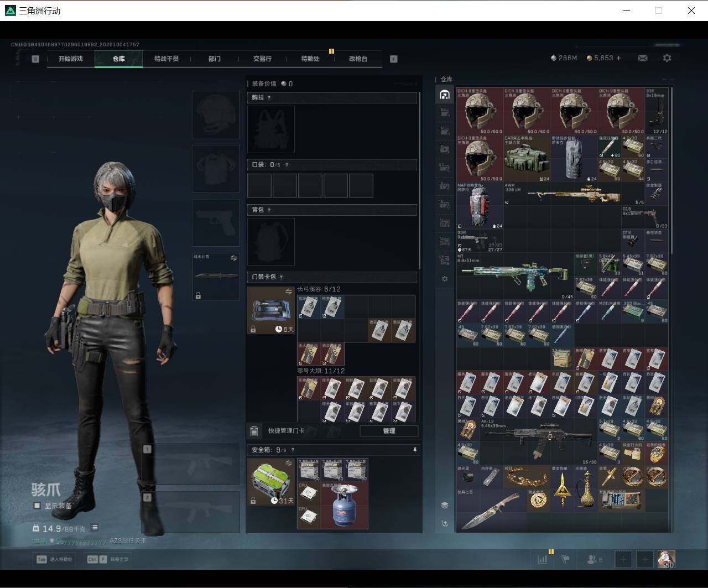
Task: Click the 快捷管理门卡 keycard icon
Action: tap(254, 431)
